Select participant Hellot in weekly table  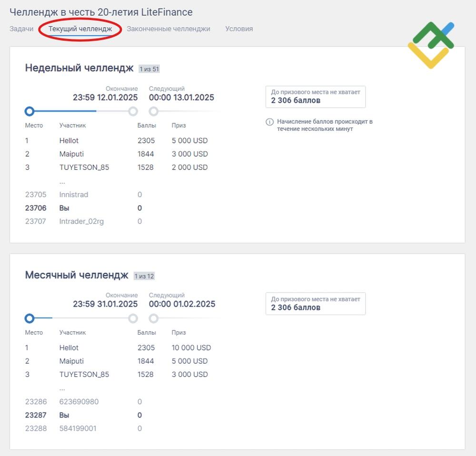(69, 140)
